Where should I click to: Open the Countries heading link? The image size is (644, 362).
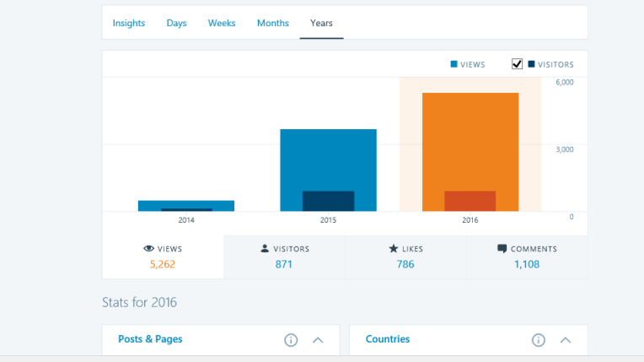tap(388, 339)
